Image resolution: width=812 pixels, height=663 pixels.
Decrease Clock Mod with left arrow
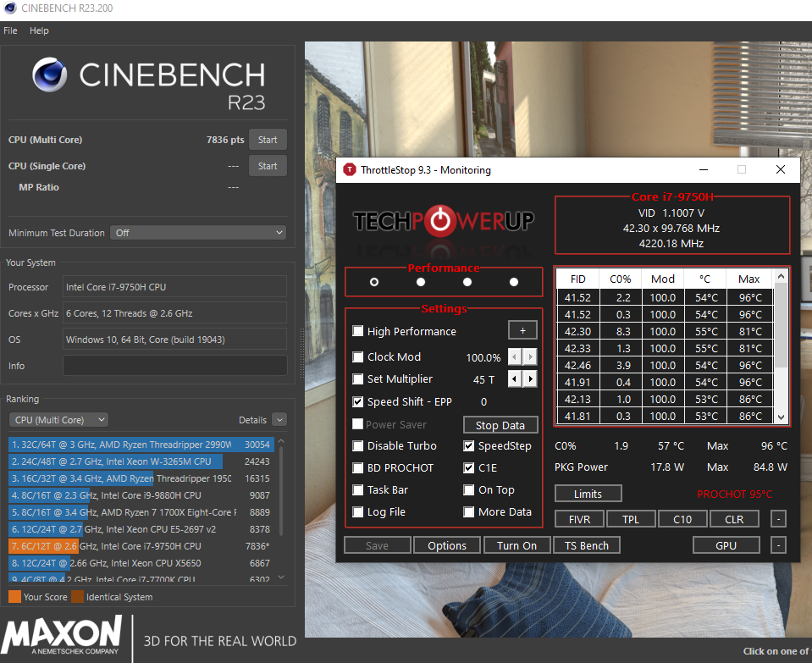click(515, 356)
